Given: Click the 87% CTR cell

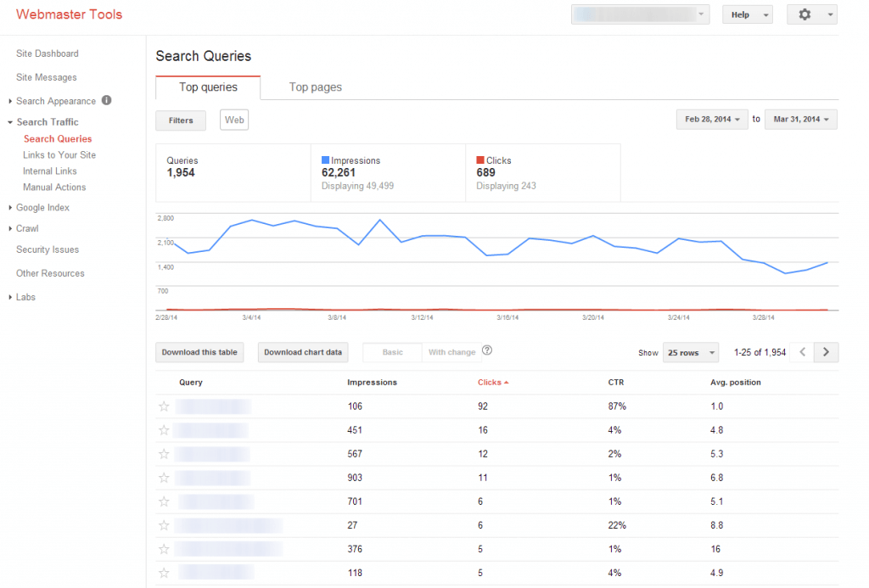Looking at the screenshot, I should click(617, 406).
